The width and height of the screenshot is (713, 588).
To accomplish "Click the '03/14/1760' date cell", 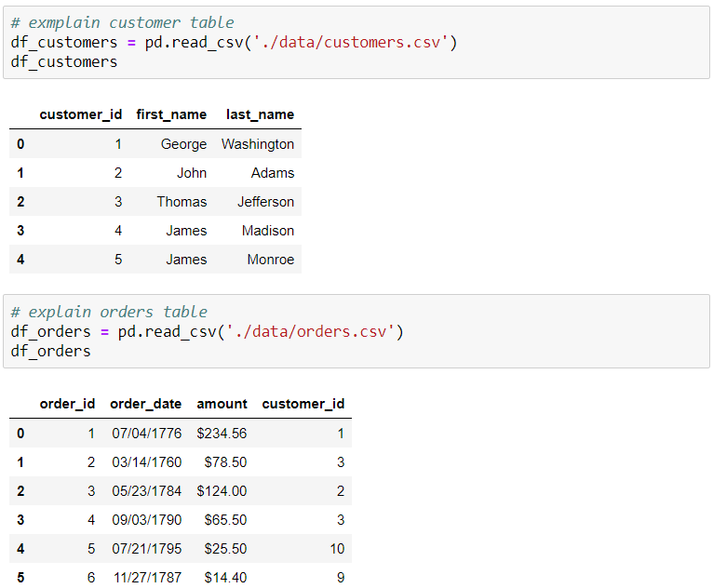I will [147, 462].
